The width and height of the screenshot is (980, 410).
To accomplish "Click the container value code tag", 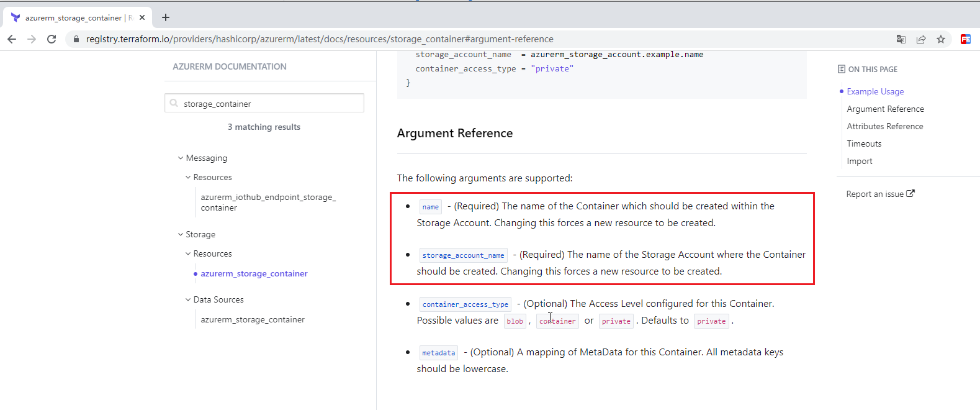I will coord(557,321).
